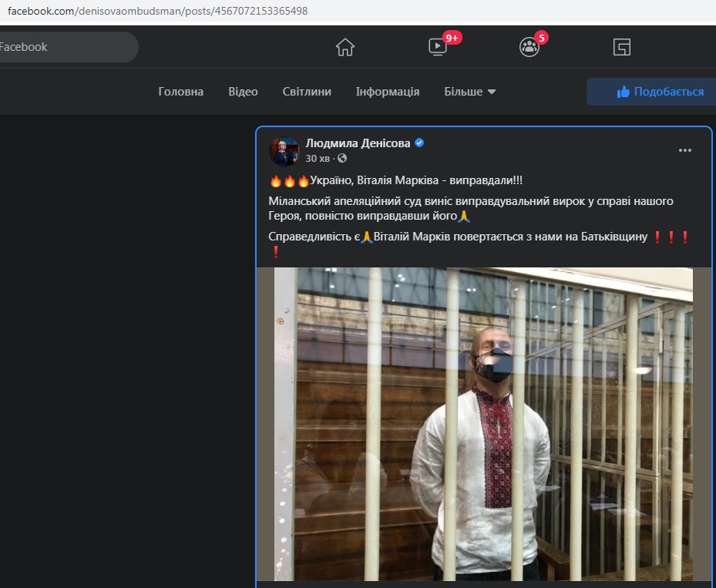Open the courtroom photo in the post
Image resolution: width=716 pixels, height=588 pixels.
tap(483, 424)
